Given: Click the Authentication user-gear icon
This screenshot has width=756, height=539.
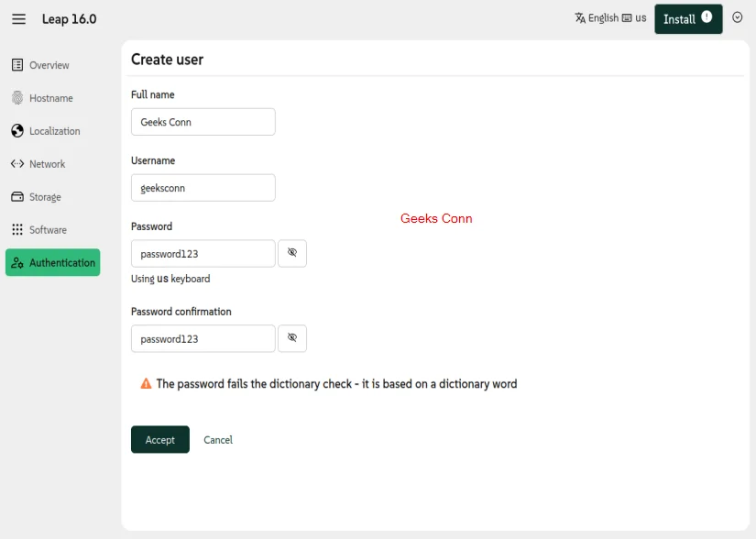Looking at the screenshot, I should tap(16, 263).
